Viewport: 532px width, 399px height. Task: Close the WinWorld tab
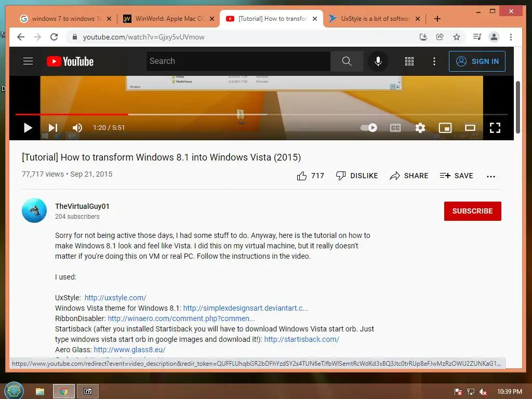(212, 19)
